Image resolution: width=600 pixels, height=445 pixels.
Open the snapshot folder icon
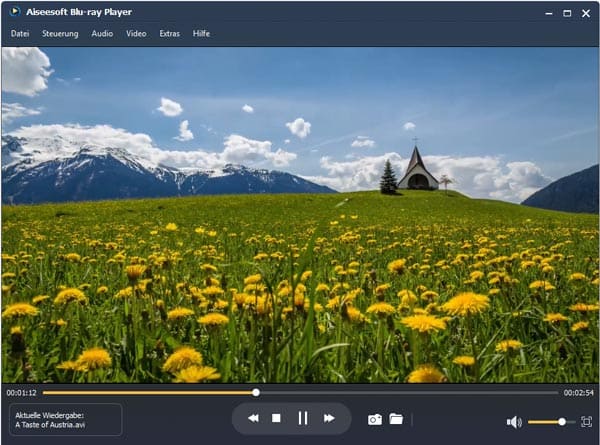[x=396, y=419]
